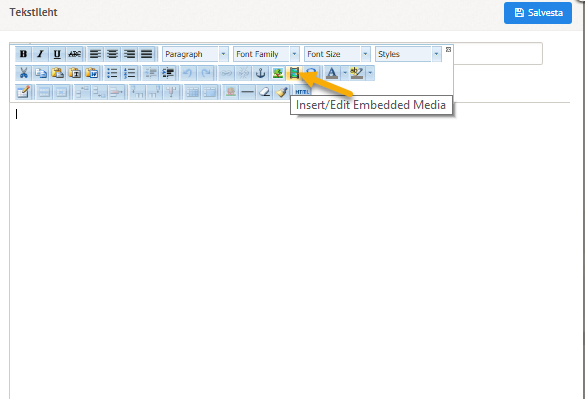This screenshot has height=399, width=585.
Task: Apply the background highlight color
Action: [x=357, y=73]
